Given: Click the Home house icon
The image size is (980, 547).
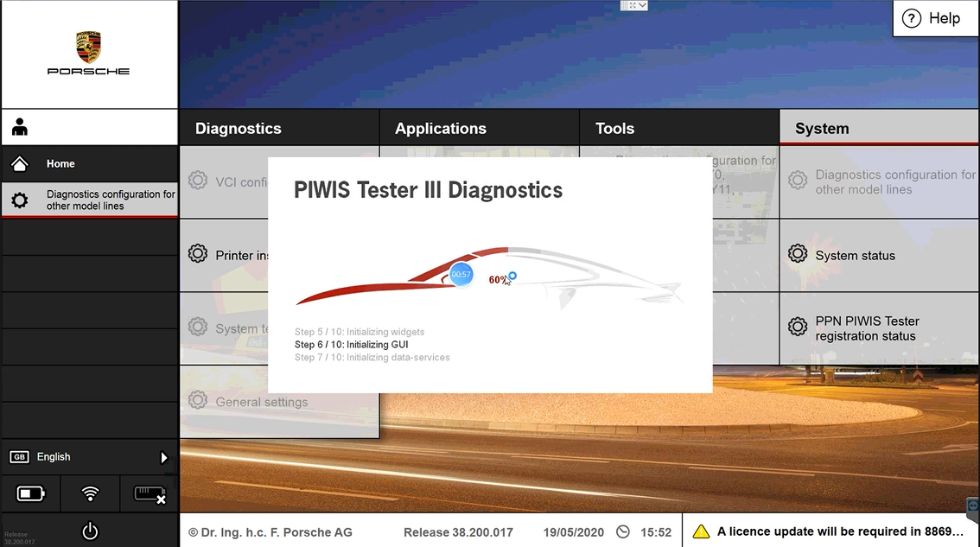Looking at the screenshot, I should 20,163.
